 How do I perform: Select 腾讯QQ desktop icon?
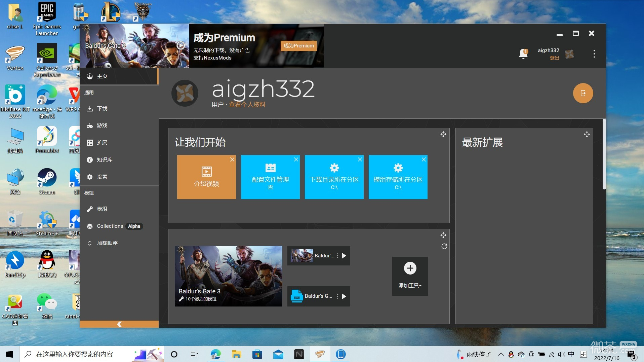coord(47,264)
